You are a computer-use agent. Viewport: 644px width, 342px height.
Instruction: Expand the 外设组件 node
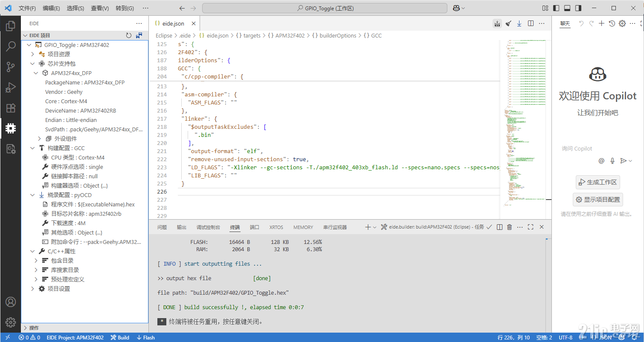coord(39,139)
